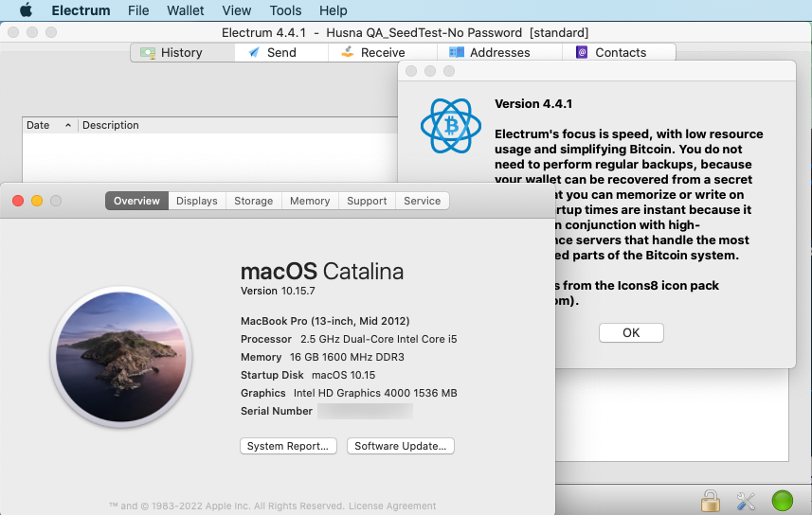Select the Service tab in About This Mac
Image resolution: width=812 pixels, height=515 pixels.
[422, 201]
